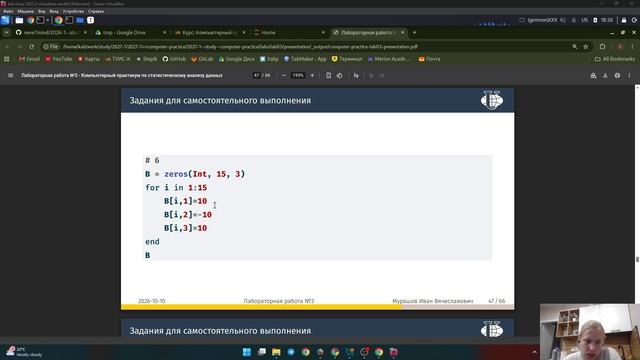Switch to the Курс: Компьютерный tab
Image resolution: width=640 pixels, height=360 pixels.
[x=209, y=32]
